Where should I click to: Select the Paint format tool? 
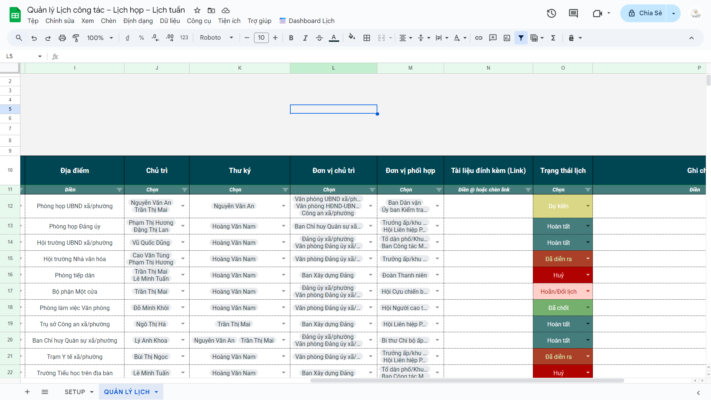click(x=76, y=38)
